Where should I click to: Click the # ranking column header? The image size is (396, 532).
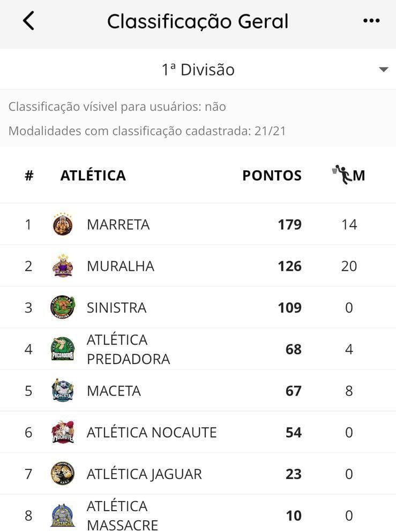(x=29, y=176)
